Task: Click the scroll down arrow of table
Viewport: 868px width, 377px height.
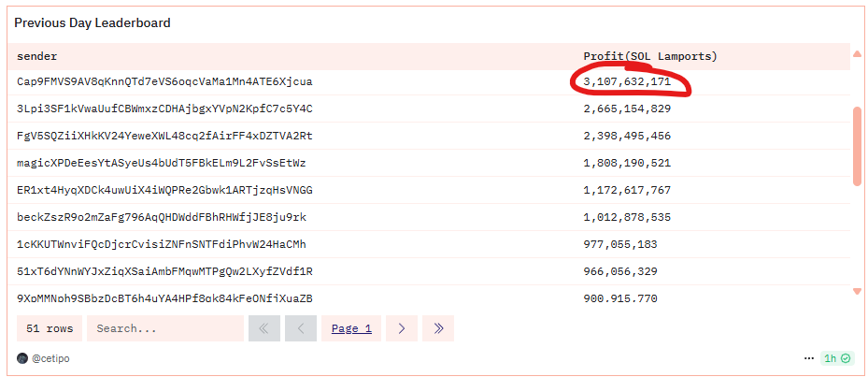Action: (857, 291)
